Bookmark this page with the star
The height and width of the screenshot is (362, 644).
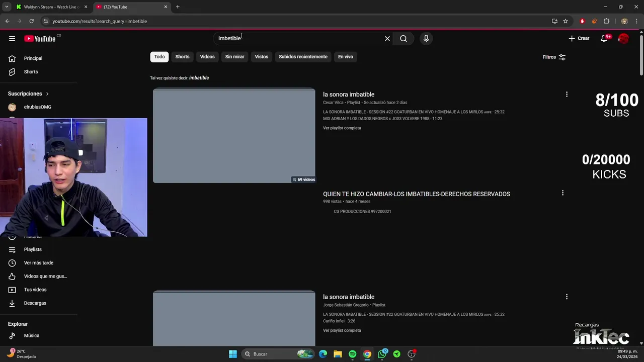(566, 21)
